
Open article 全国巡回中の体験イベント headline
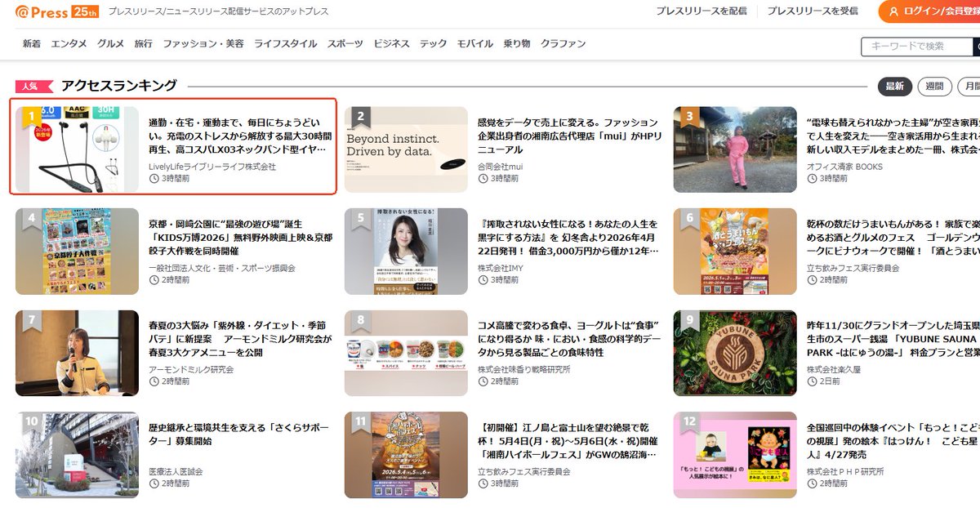point(893,442)
